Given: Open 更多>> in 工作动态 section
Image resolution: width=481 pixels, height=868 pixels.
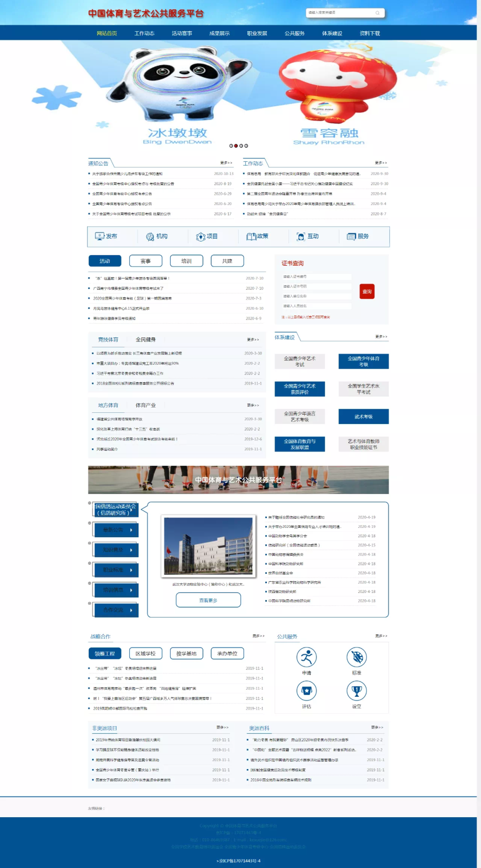Looking at the screenshot, I should [381, 163].
